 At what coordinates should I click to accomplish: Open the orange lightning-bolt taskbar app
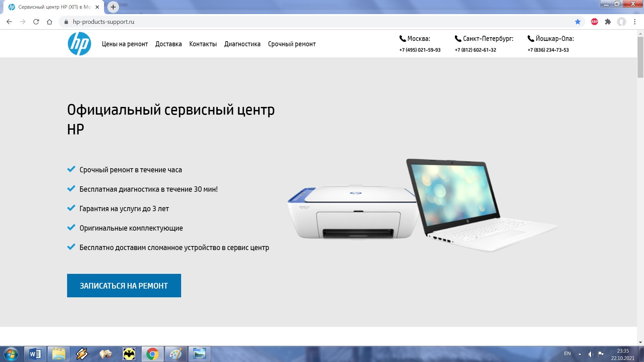pyautogui.click(x=82, y=354)
